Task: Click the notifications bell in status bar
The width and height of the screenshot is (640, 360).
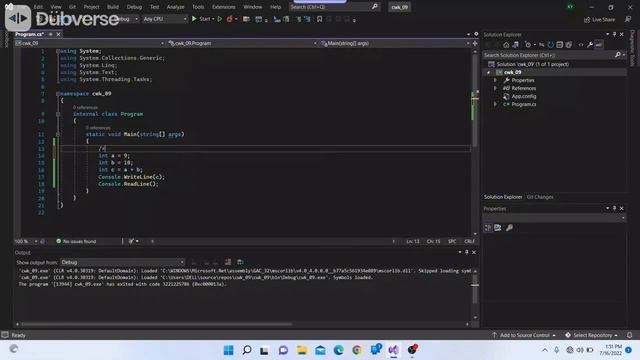Action: pyautogui.click(x=630, y=336)
